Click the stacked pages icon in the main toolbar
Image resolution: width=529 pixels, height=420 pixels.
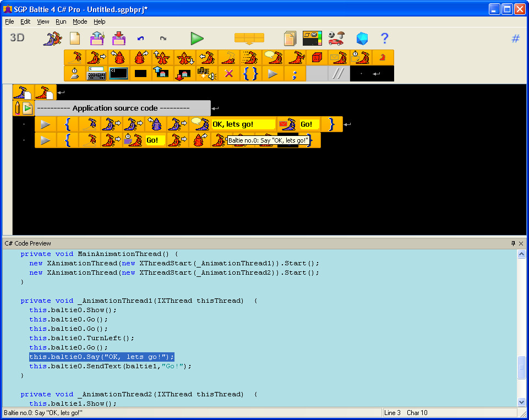(x=290, y=39)
